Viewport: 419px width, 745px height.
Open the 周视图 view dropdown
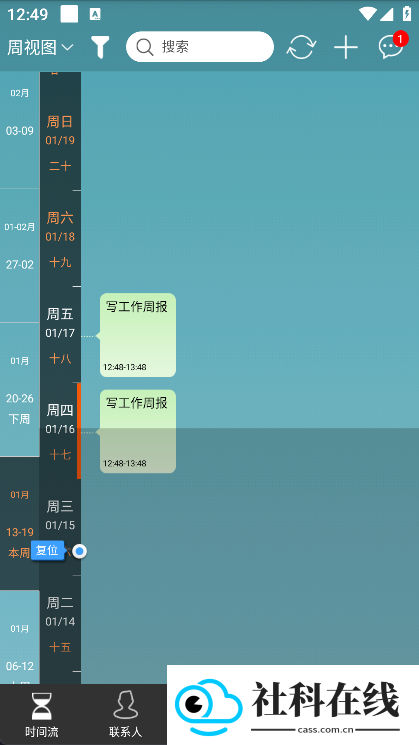tap(40, 47)
